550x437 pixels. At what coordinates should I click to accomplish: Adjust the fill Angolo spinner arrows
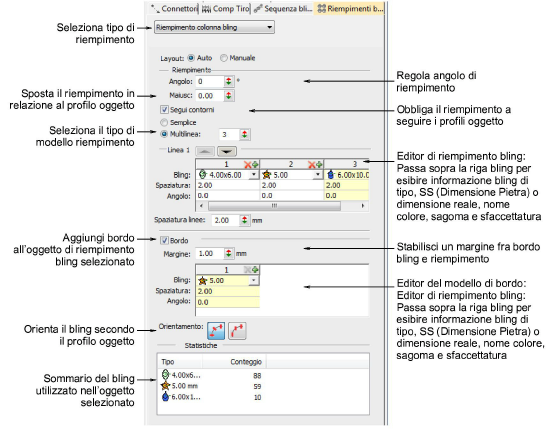(229, 81)
